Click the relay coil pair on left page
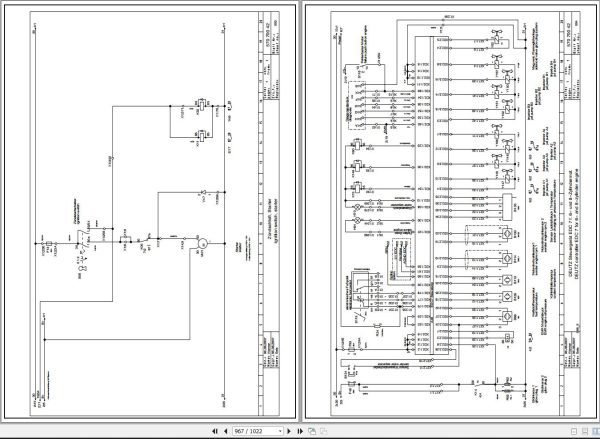 (x=202, y=119)
